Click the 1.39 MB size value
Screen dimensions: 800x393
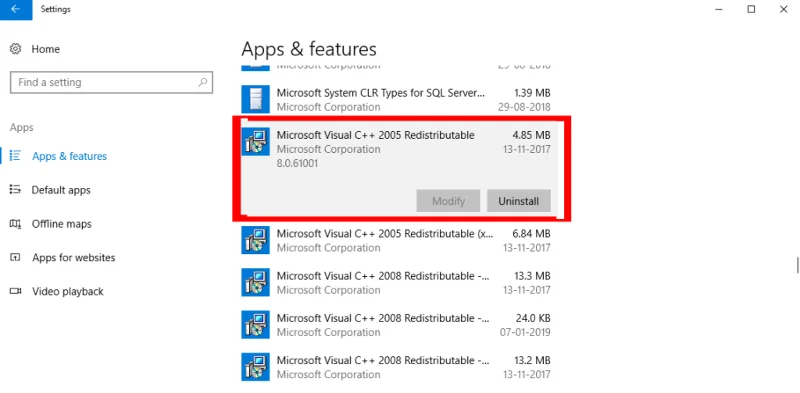531,93
